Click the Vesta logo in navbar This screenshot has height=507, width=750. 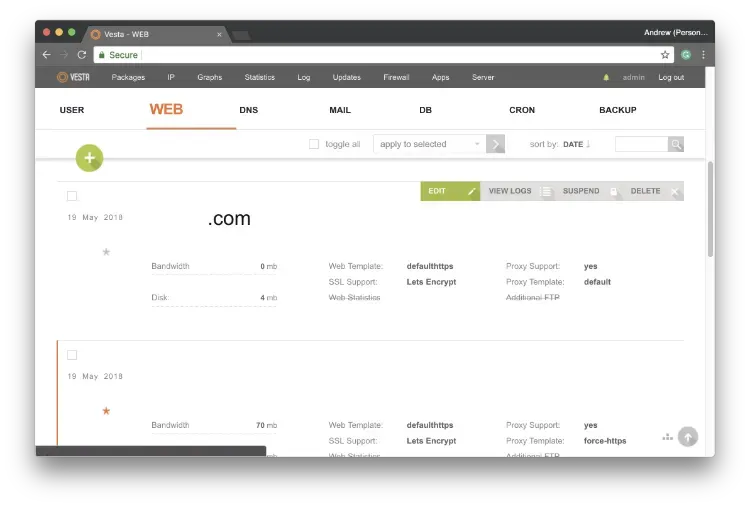tap(73, 77)
